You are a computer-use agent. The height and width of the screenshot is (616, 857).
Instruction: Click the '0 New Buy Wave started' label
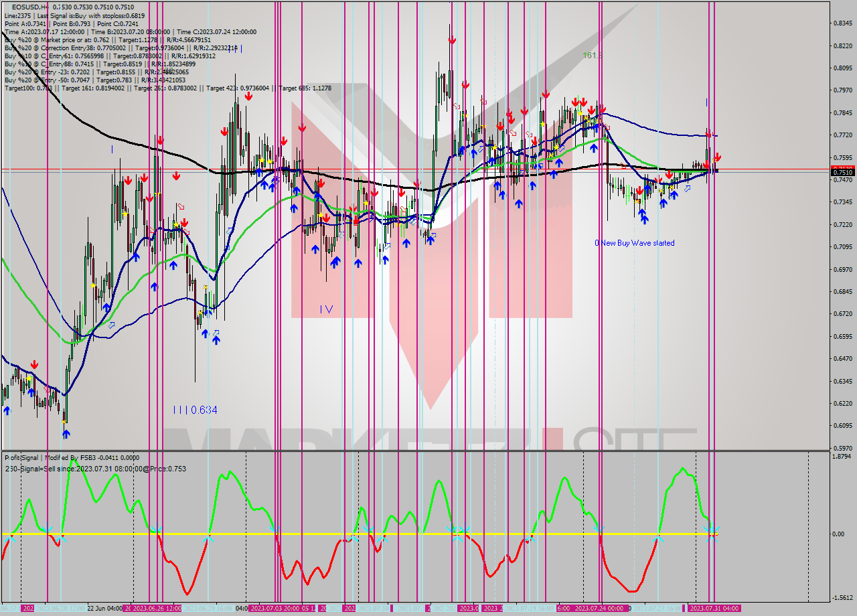(x=635, y=243)
